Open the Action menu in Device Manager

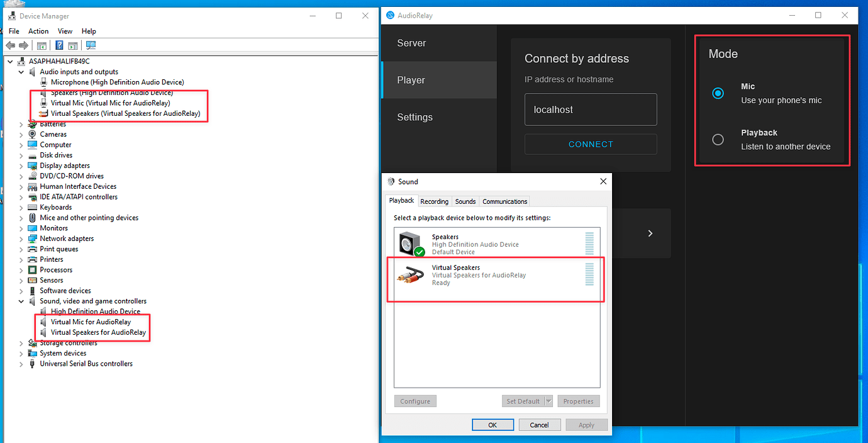(x=38, y=31)
